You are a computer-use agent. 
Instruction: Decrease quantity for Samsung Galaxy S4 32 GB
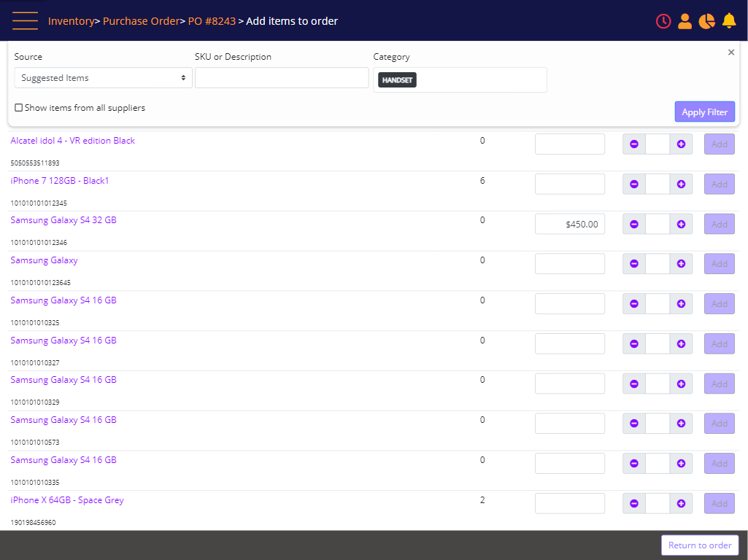(x=634, y=224)
